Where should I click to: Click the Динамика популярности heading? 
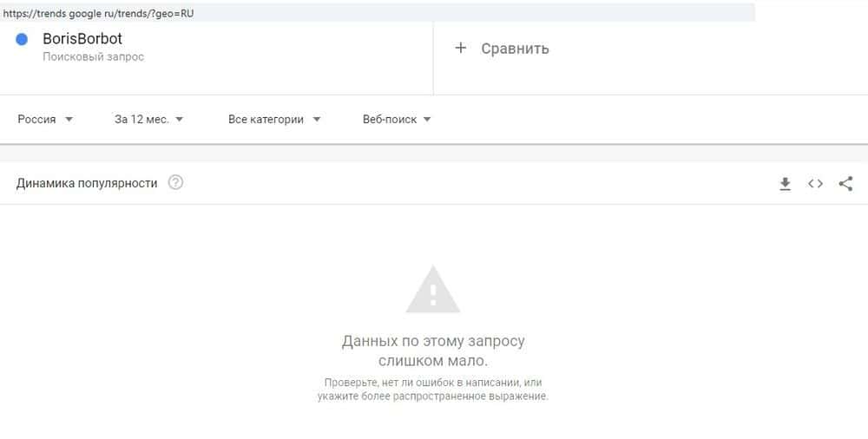[86, 183]
